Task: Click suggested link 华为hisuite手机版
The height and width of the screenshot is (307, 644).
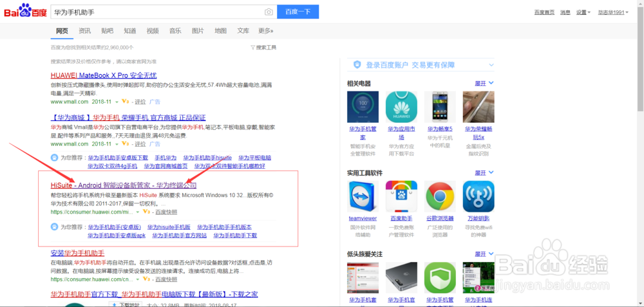Action: click(169, 227)
